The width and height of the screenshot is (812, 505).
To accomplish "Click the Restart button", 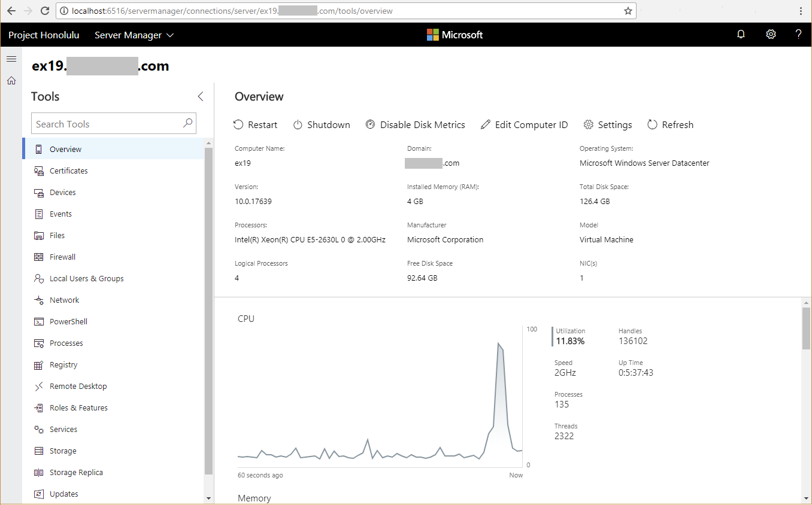I will coord(256,124).
